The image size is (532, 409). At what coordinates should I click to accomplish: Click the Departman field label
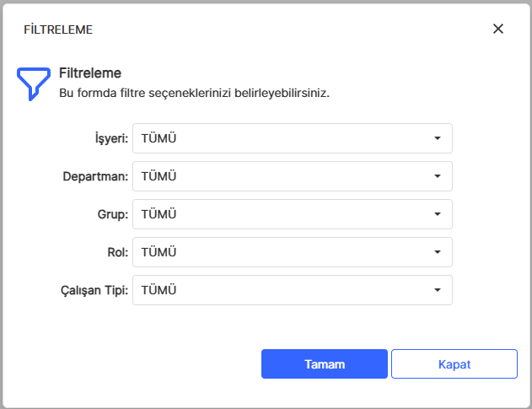tap(95, 176)
